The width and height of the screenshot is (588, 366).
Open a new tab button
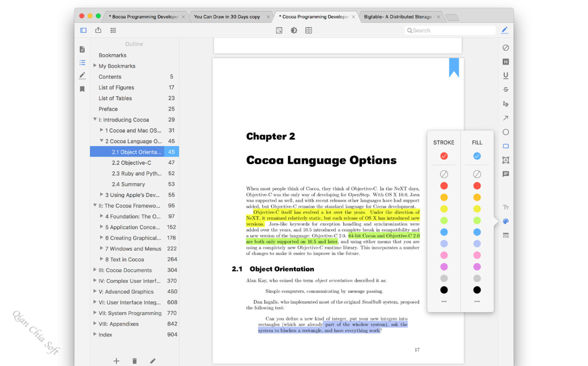click(452, 18)
